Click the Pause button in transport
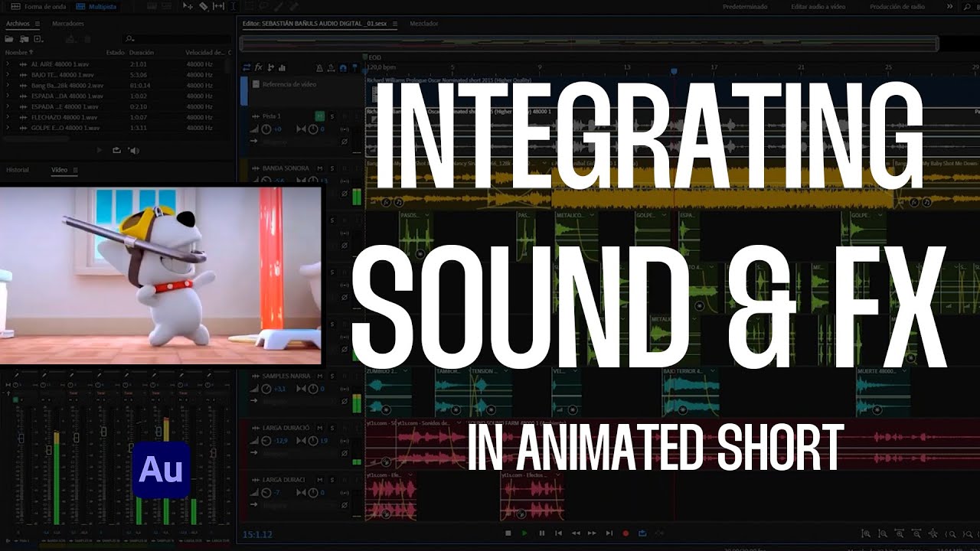The width and height of the screenshot is (980, 551). pos(542,533)
